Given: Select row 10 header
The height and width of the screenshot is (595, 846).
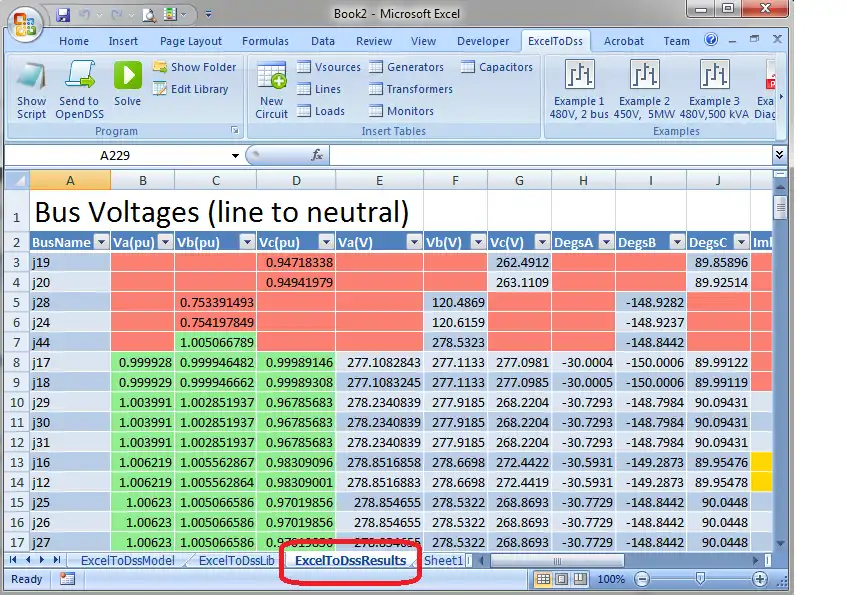Looking at the screenshot, I should pos(17,402).
